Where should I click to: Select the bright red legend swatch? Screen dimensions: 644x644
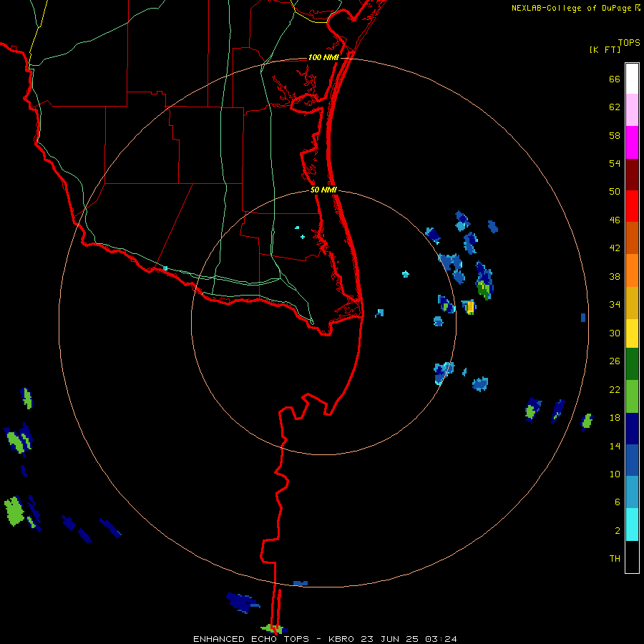click(x=632, y=206)
